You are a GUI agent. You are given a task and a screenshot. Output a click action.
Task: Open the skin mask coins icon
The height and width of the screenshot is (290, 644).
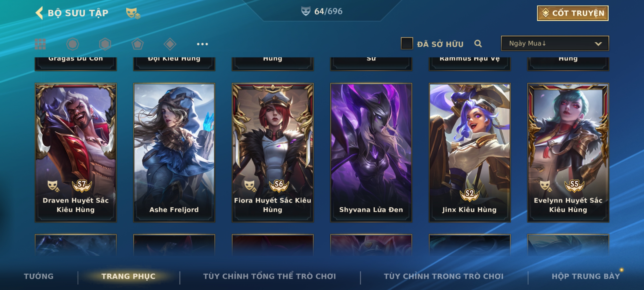click(133, 13)
